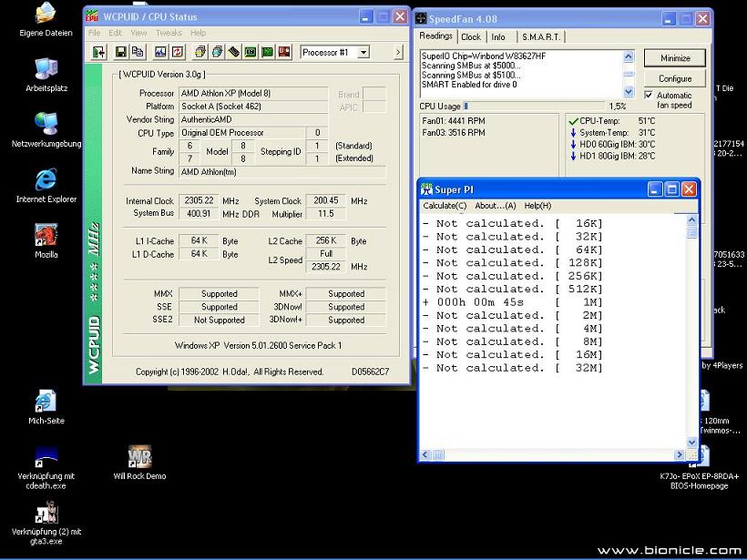Toggle Automatic fan speed checkbox
The image size is (747, 560).
649,95
